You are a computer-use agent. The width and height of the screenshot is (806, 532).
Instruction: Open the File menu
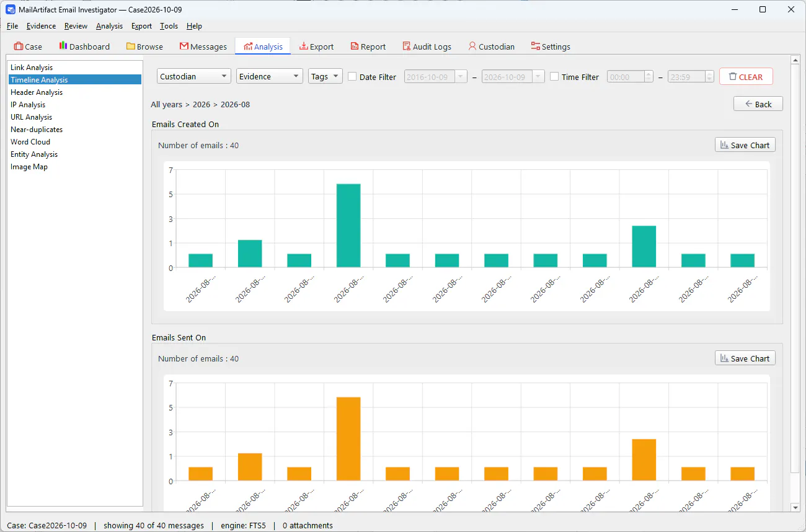12,26
